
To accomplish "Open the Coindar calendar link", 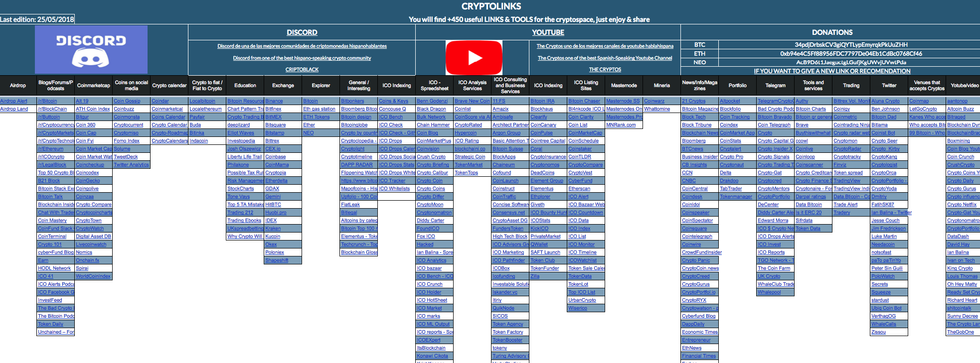I will click(x=160, y=101).
